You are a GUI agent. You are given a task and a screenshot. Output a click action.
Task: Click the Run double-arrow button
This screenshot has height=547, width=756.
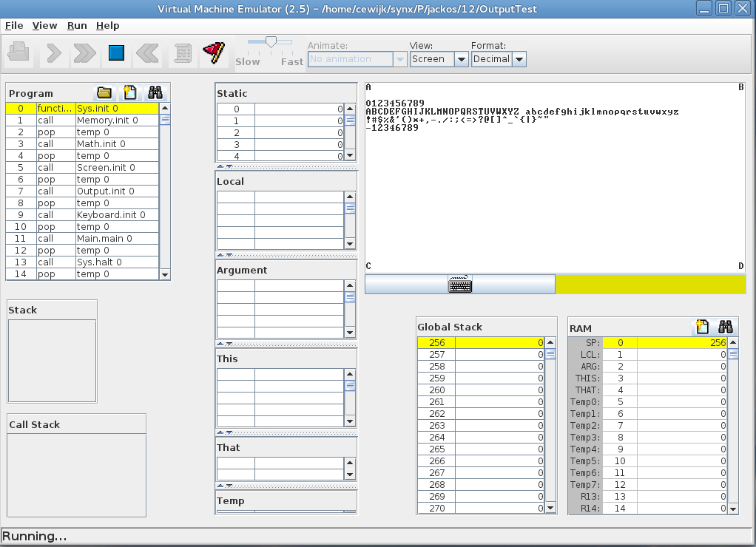[x=85, y=52]
